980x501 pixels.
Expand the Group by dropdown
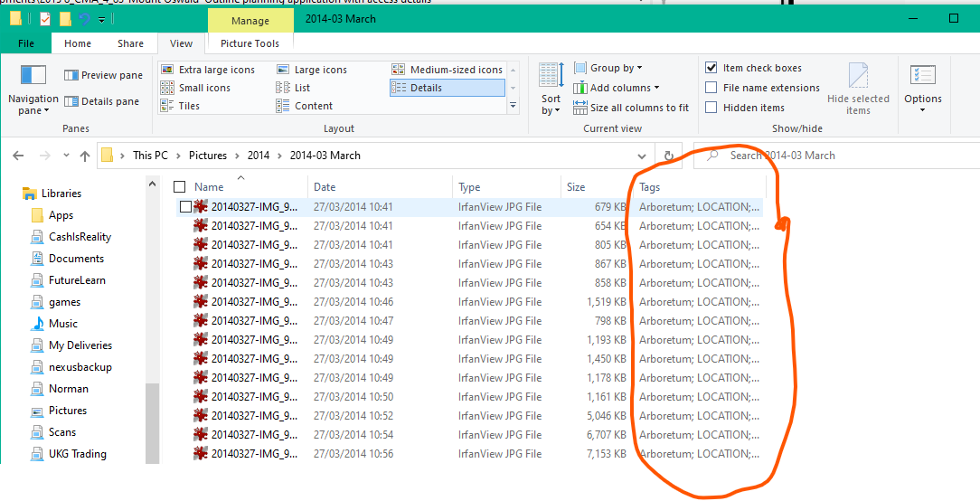[x=616, y=68]
